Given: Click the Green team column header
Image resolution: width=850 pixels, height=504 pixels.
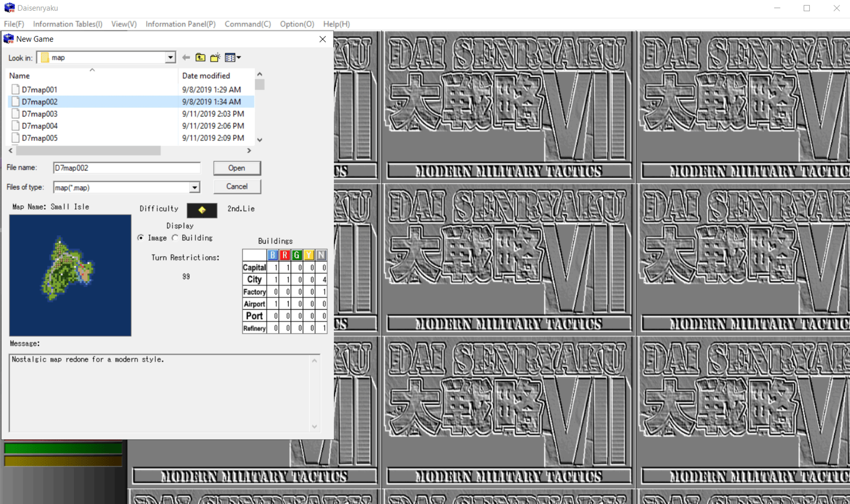Looking at the screenshot, I should [297, 255].
